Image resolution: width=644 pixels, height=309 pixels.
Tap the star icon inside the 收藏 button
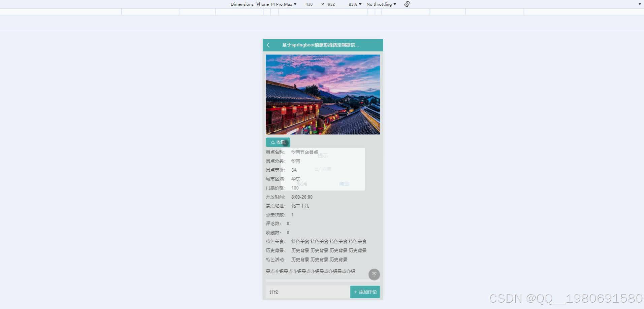pos(272,142)
